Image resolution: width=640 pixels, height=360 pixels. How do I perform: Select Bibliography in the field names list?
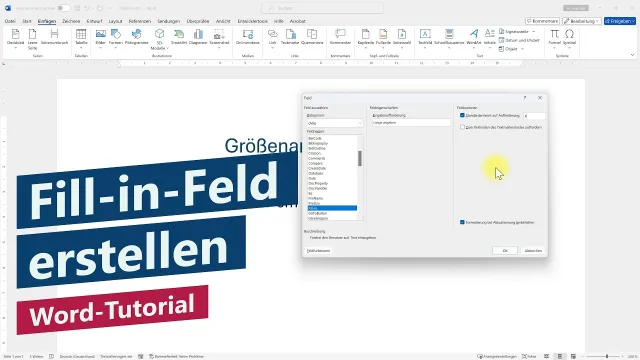318,143
